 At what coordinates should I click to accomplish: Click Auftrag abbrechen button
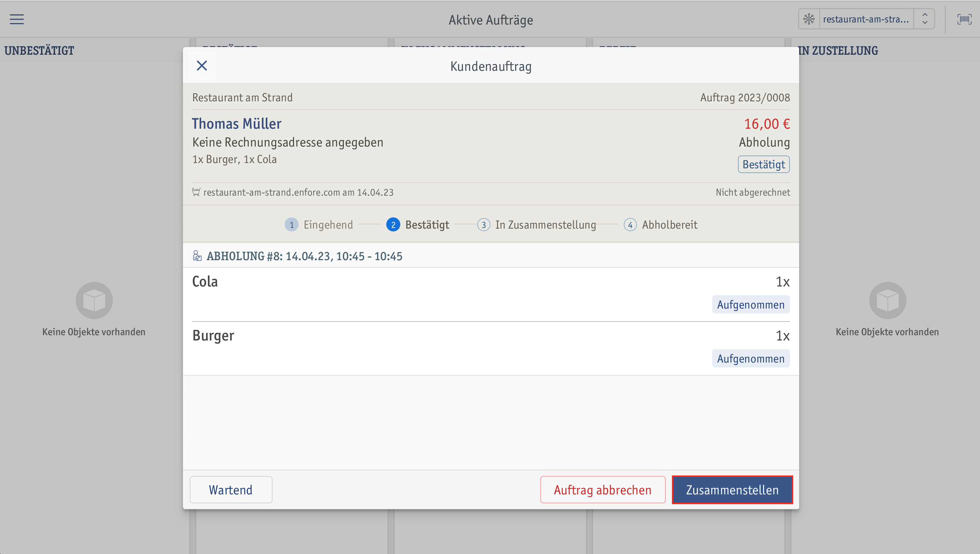coord(603,490)
